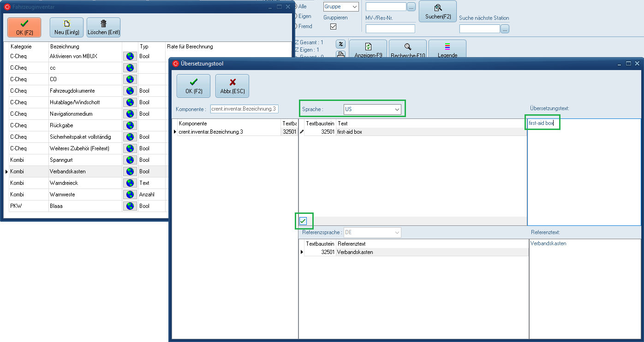Click the percent icon button
This screenshot has width=644, height=342.
340,44
